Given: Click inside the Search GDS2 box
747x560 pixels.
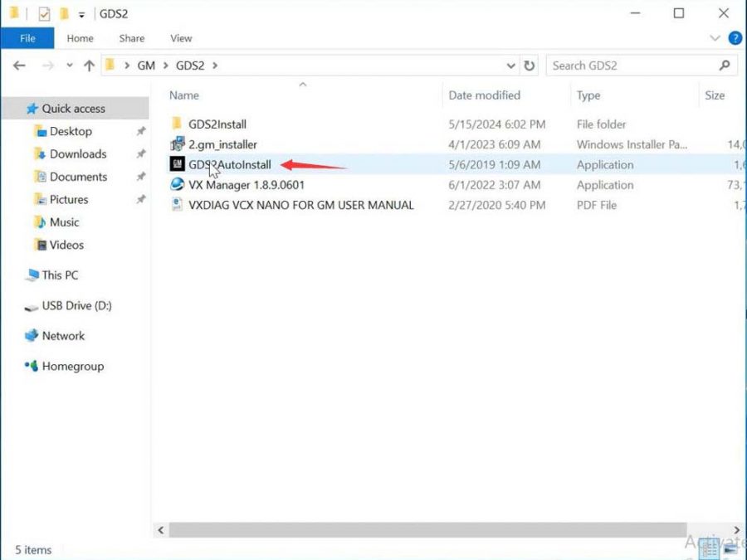Looking at the screenshot, I should coord(631,65).
